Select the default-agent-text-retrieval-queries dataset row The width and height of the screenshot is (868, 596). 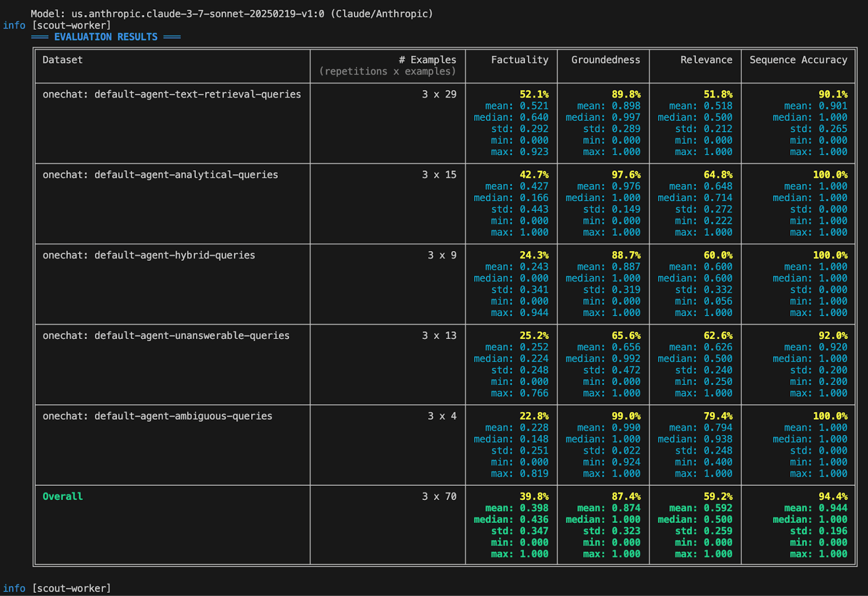tap(172, 94)
